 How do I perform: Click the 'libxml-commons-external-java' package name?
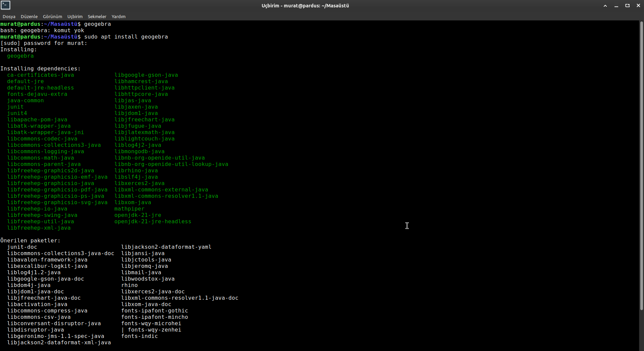pos(161,190)
